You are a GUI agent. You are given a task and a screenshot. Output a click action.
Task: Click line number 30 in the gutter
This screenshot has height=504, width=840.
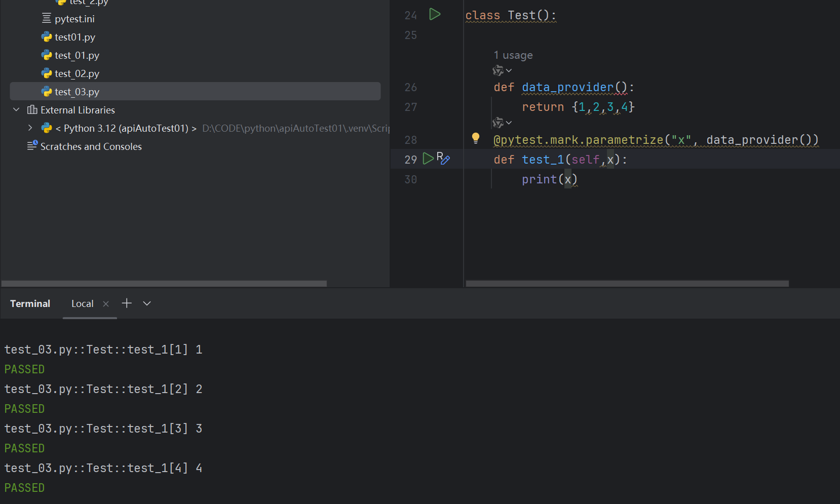coord(411,179)
